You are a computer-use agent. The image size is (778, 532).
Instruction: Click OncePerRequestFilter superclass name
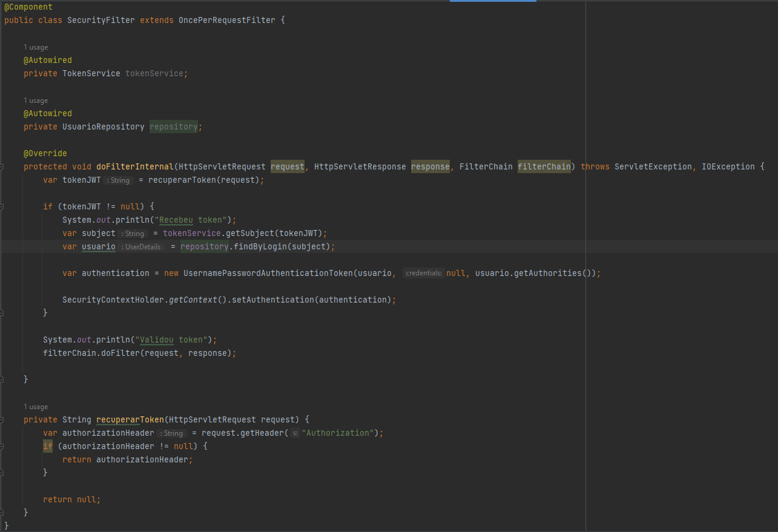click(227, 20)
